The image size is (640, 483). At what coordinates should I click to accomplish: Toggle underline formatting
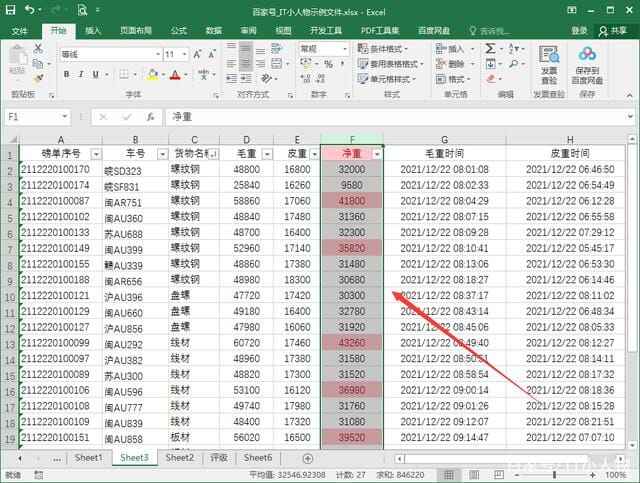tap(95, 75)
